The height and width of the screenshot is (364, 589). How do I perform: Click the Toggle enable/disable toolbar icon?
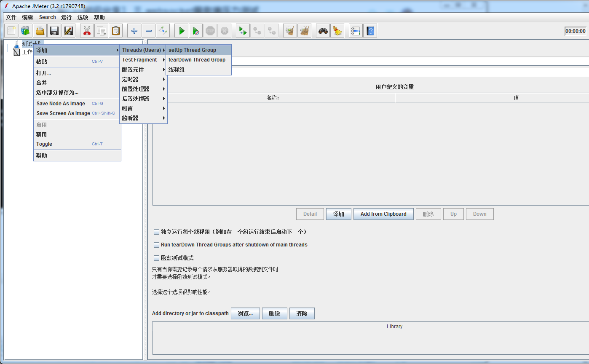(x=163, y=31)
